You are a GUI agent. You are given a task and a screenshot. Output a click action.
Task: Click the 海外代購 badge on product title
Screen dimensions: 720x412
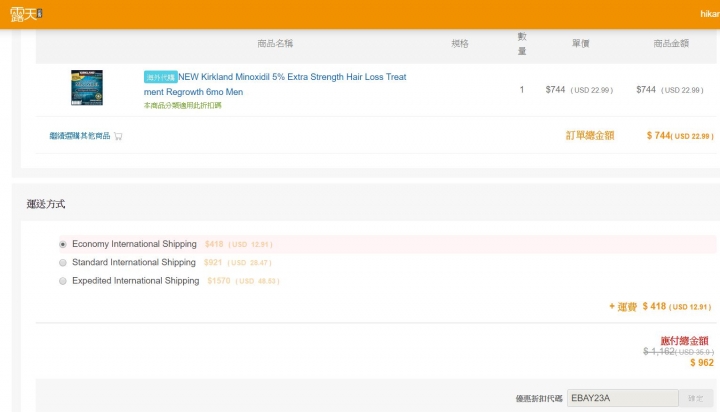(x=160, y=77)
